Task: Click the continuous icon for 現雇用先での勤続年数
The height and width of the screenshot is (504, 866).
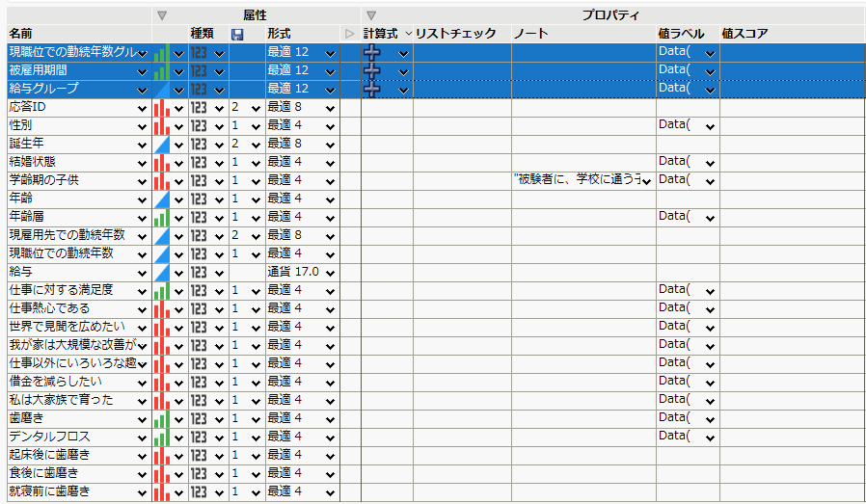Action: 162,236
